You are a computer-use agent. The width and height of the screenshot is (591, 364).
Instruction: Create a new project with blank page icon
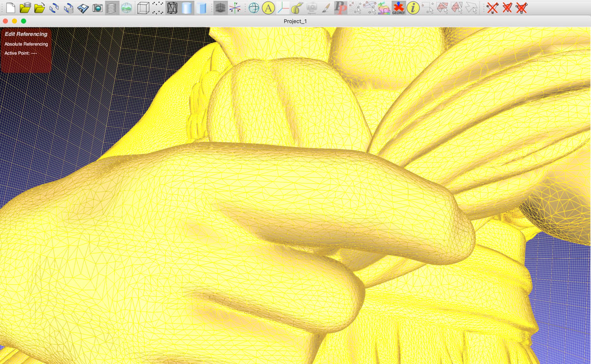(x=11, y=7)
